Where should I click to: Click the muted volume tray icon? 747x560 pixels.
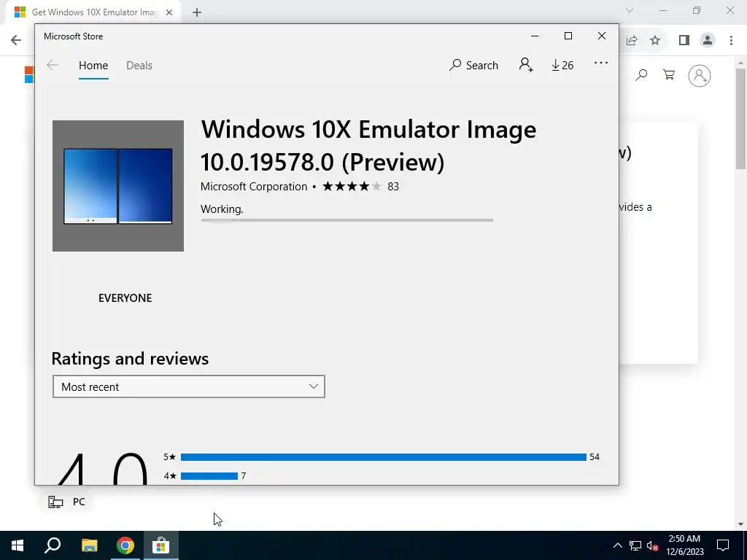click(653, 545)
